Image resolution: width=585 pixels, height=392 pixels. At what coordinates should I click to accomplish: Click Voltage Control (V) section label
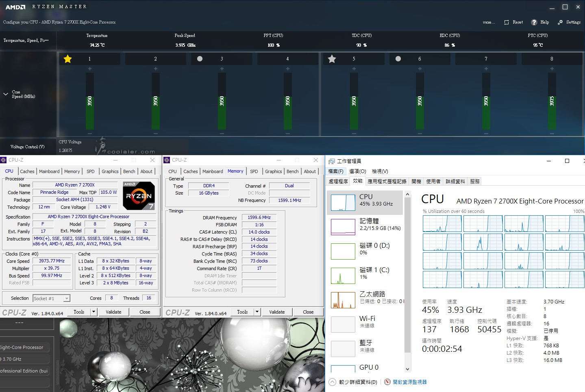click(x=27, y=147)
